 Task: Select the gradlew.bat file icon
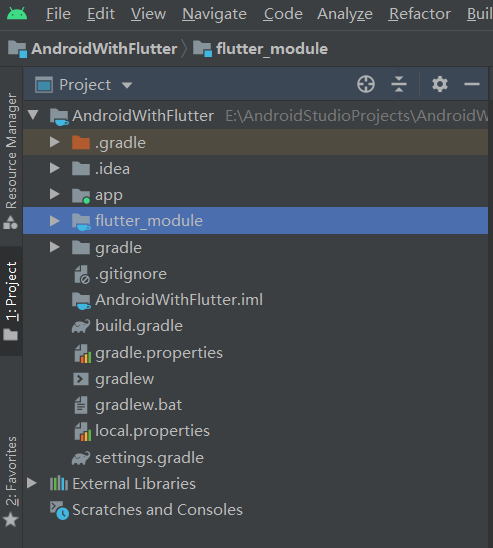[81, 405]
